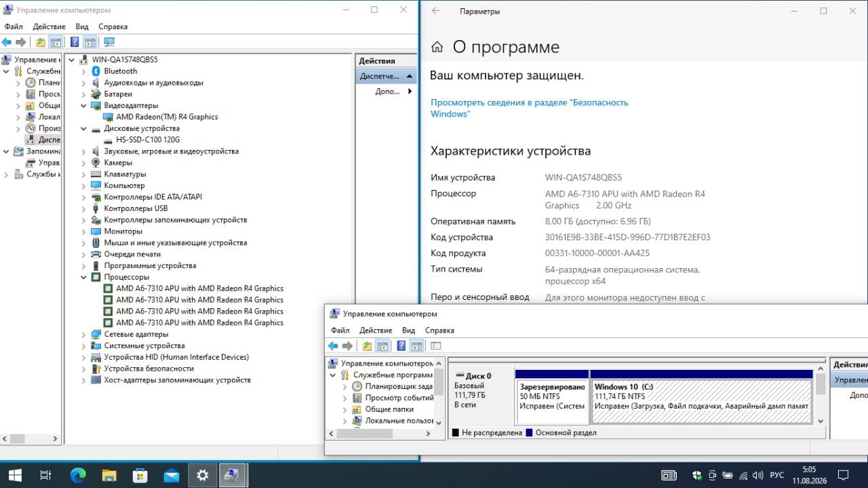Click last settings icon in Disk Management toolbar
868x488 pixels.
pos(435,346)
